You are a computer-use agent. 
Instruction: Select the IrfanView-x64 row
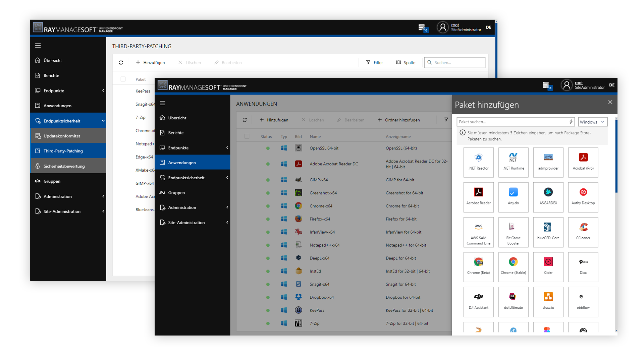tap(344, 232)
